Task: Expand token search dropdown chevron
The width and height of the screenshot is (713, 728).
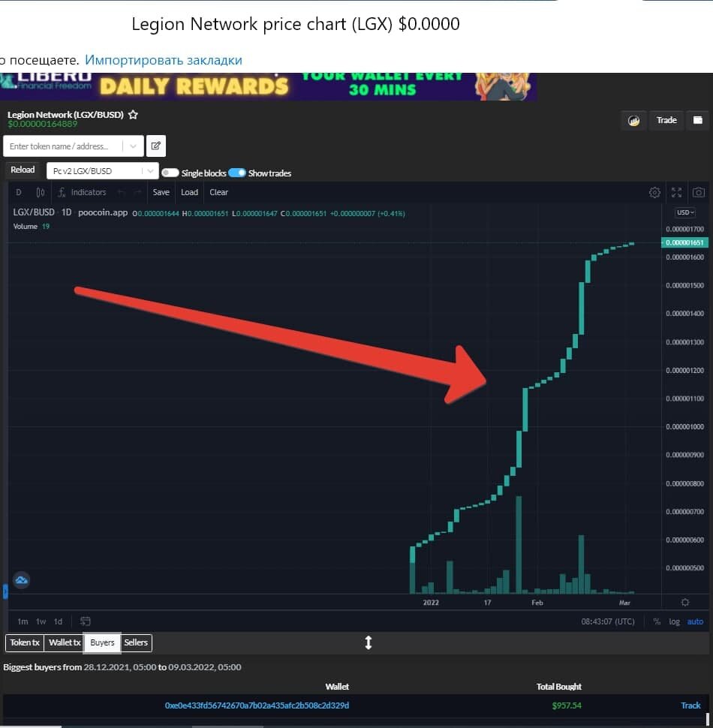Action: tap(134, 146)
